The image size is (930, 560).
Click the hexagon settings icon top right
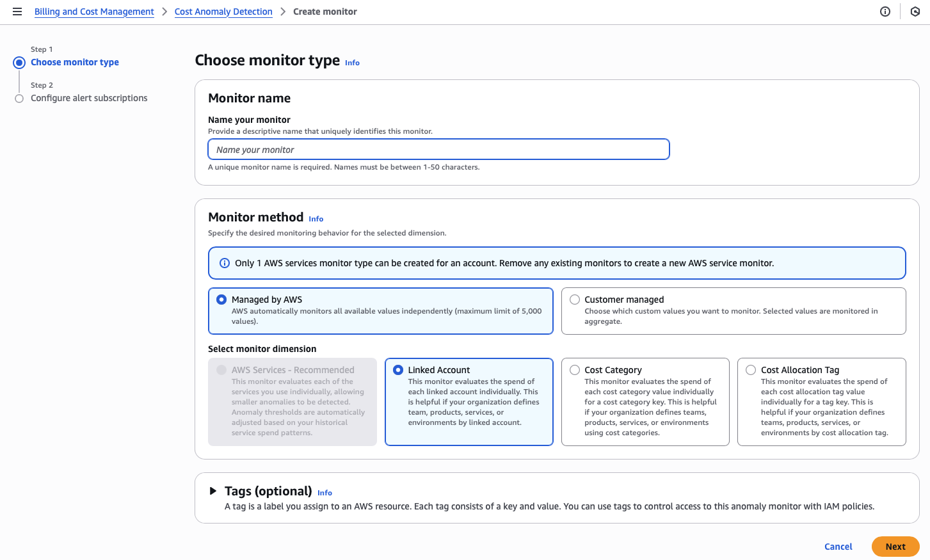point(915,12)
